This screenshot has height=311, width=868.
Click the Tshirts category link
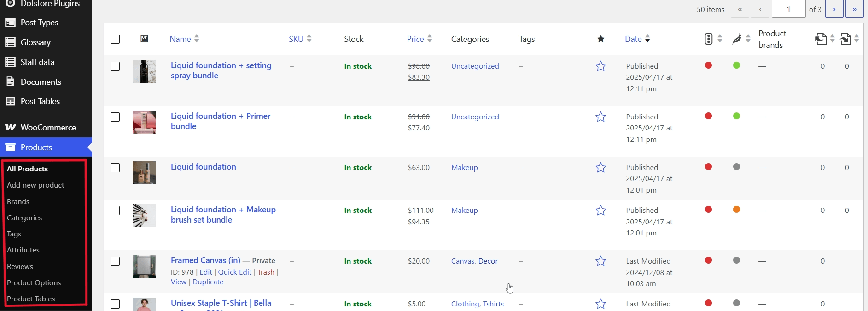point(493,304)
